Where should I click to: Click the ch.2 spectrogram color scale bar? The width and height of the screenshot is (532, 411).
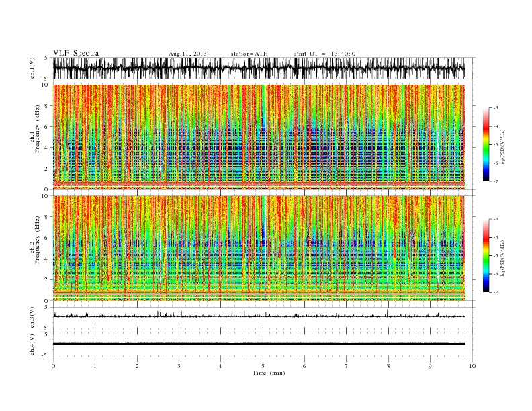486,256
